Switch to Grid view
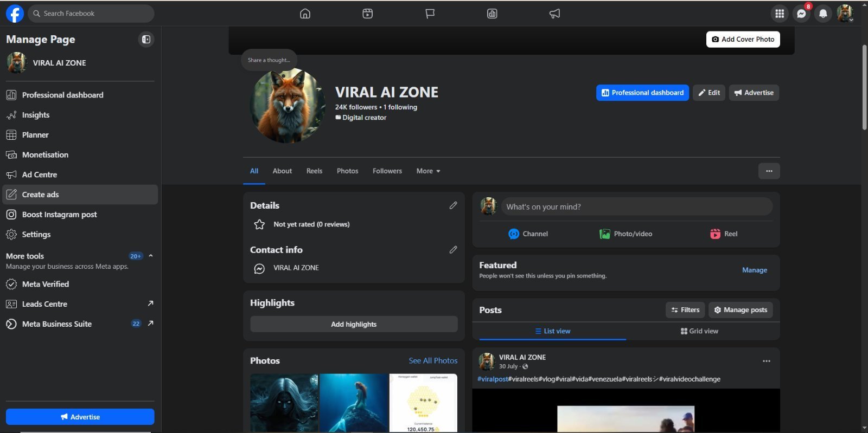The image size is (868, 433). (699, 331)
